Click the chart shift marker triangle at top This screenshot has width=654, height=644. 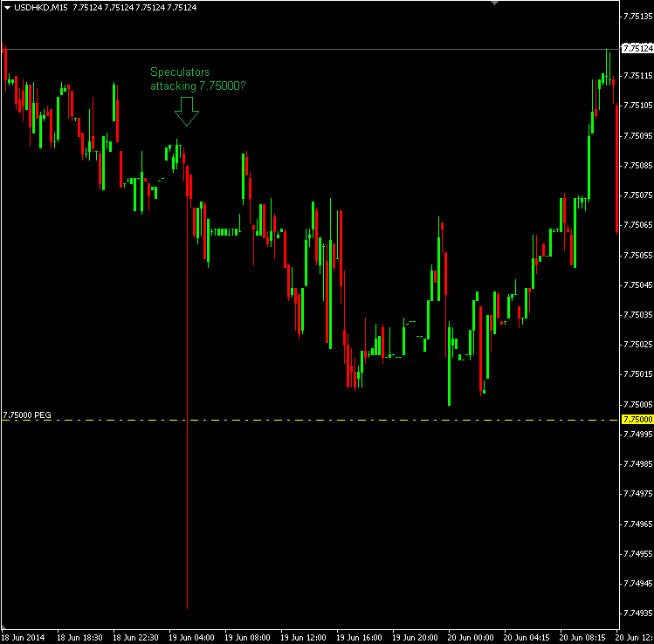coord(495,3)
